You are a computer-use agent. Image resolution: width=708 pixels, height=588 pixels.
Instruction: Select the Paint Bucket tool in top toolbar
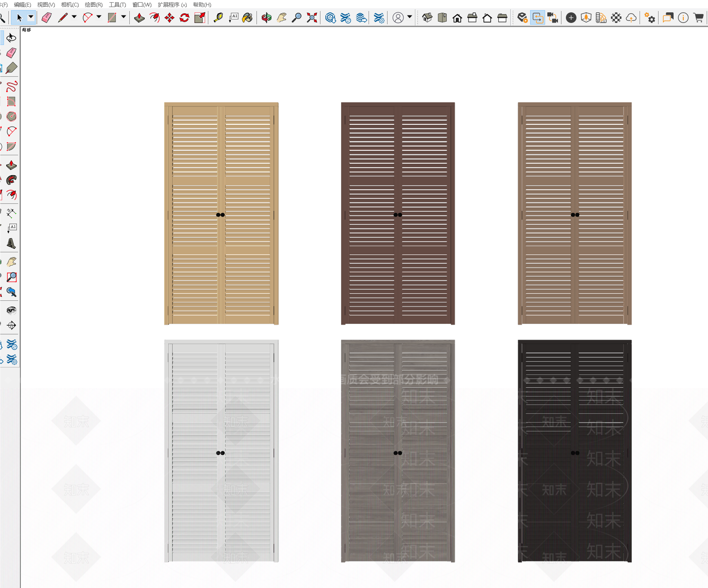coord(248,18)
